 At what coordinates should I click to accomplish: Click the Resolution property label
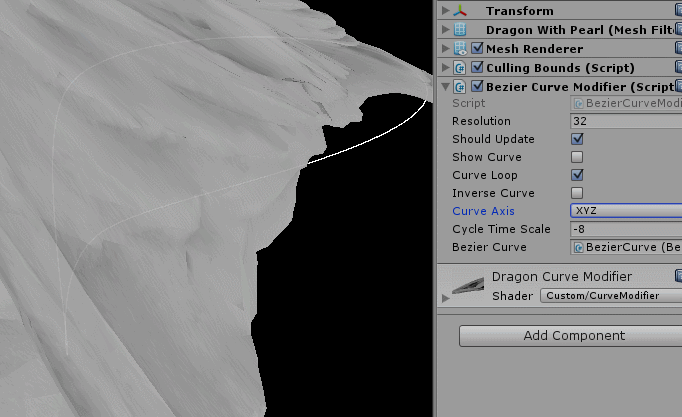click(x=481, y=121)
